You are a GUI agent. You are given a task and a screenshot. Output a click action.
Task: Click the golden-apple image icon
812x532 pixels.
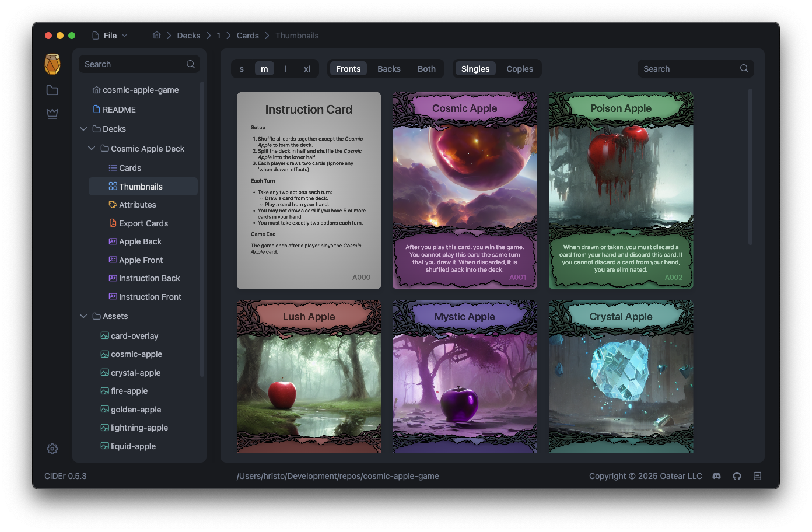(x=105, y=409)
